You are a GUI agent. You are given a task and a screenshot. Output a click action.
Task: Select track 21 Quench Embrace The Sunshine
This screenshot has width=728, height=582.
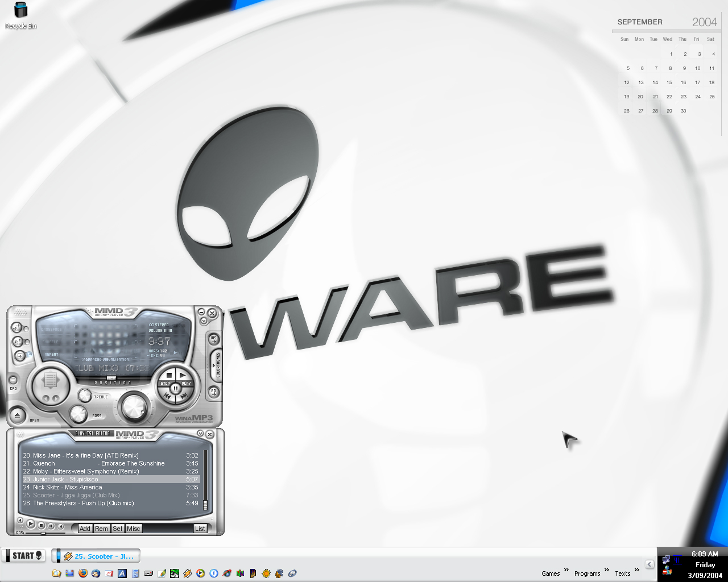click(111, 463)
